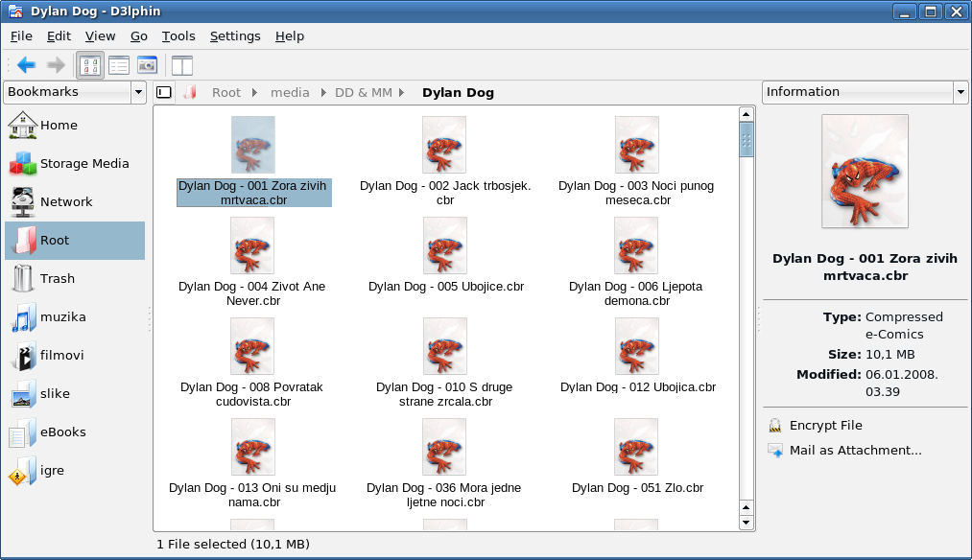Select Dylan Dog - 005 Ubojice.cbr file
The image size is (972, 560).
tap(446, 255)
